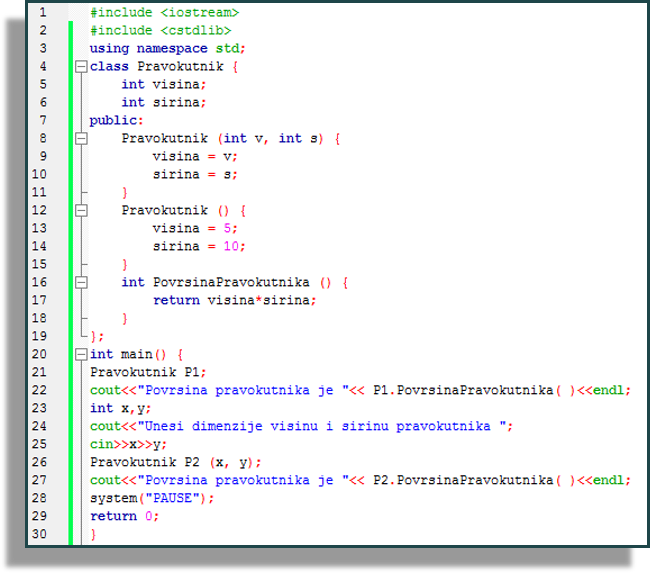The width and height of the screenshot is (650, 573).
Task: Fold the PovrsinaPravokutnika method on line 16
Action: (x=81, y=283)
